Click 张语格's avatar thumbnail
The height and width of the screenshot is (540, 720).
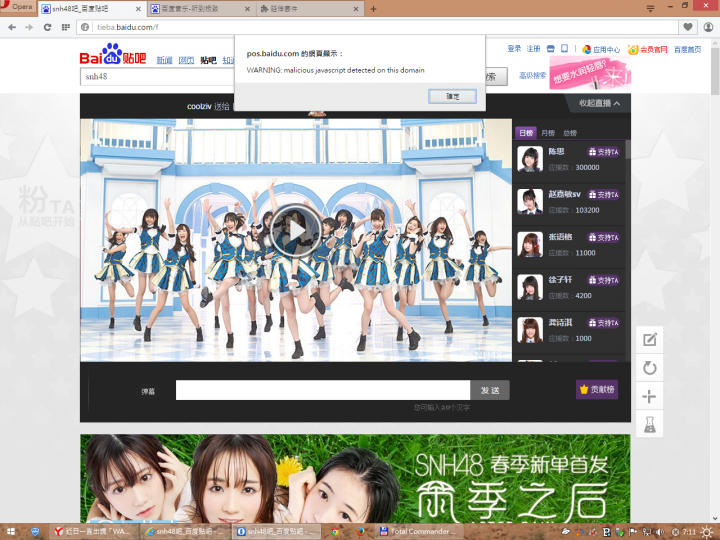(x=530, y=245)
